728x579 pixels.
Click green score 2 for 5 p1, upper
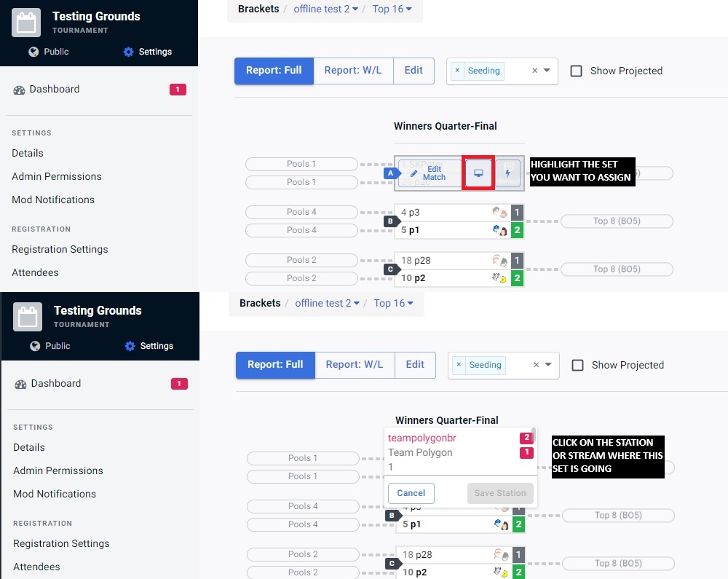coord(517,230)
